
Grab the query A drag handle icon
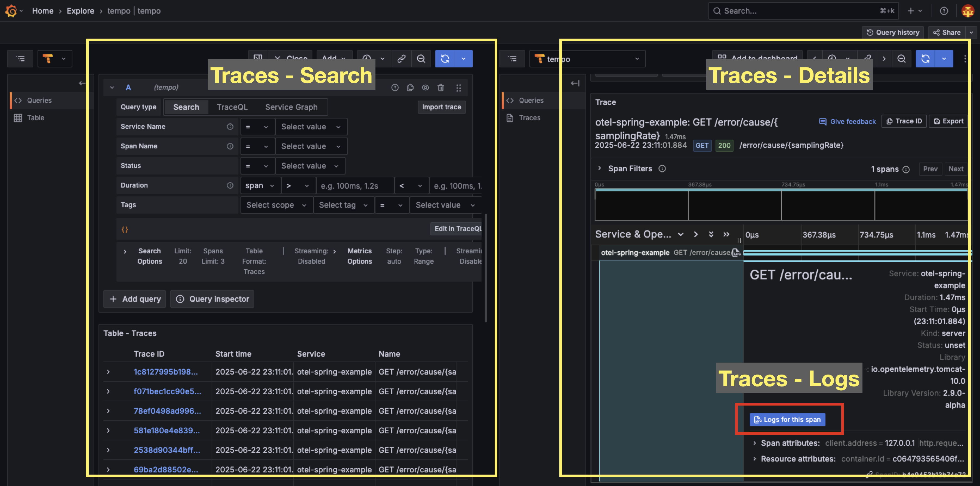coord(458,88)
